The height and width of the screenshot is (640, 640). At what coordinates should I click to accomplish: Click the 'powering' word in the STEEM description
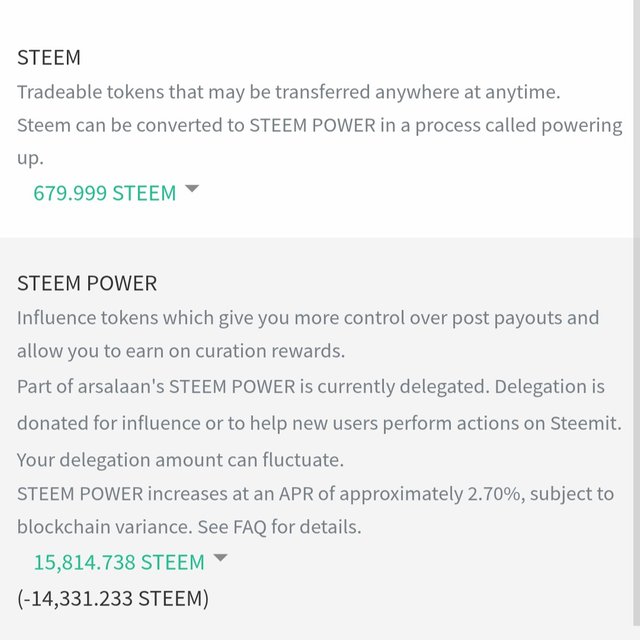pos(582,126)
